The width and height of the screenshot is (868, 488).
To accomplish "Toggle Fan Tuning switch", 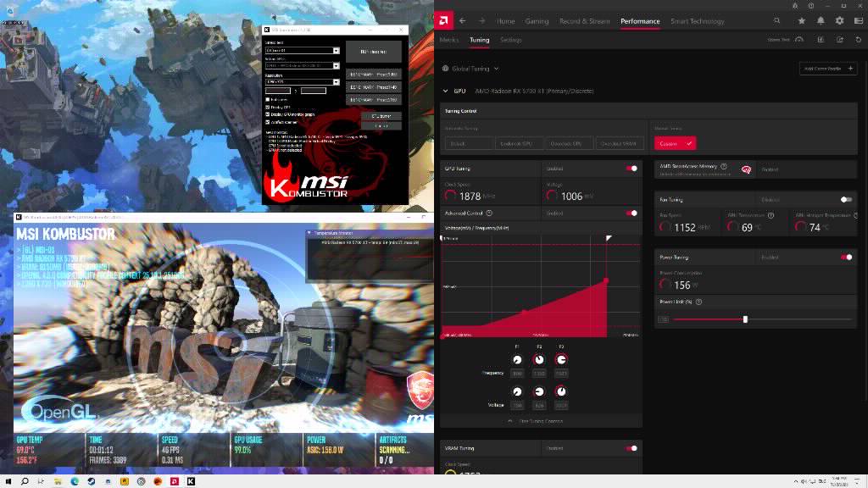I will tap(846, 200).
